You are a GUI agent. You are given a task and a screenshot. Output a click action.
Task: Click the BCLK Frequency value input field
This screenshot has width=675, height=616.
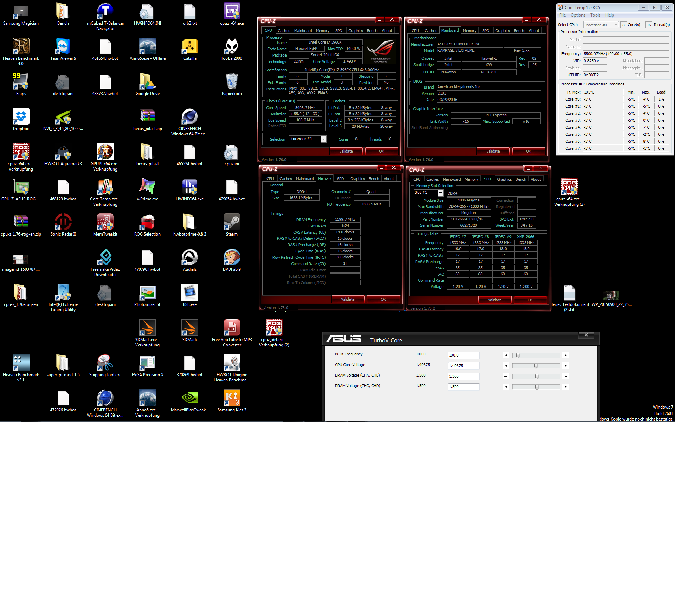[463, 355]
